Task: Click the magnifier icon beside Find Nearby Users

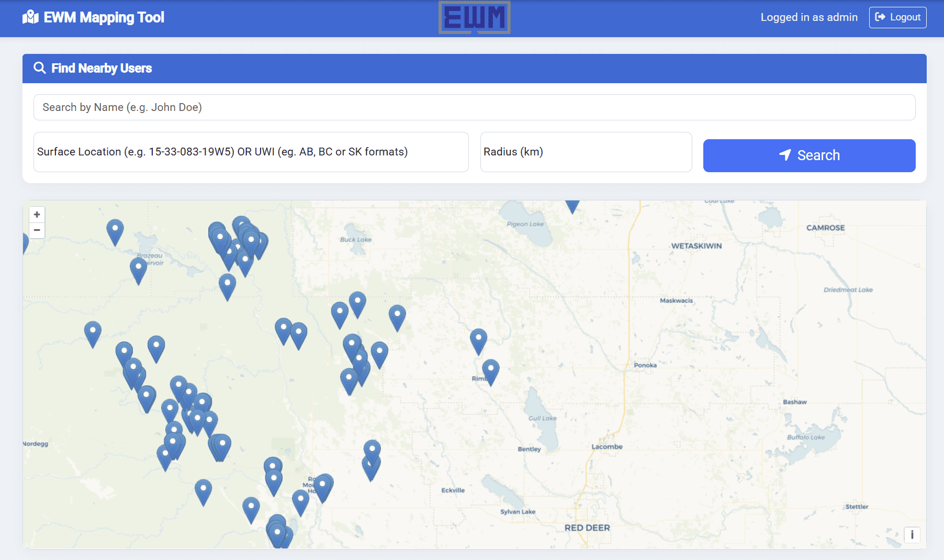Action: pyautogui.click(x=40, y=68)
